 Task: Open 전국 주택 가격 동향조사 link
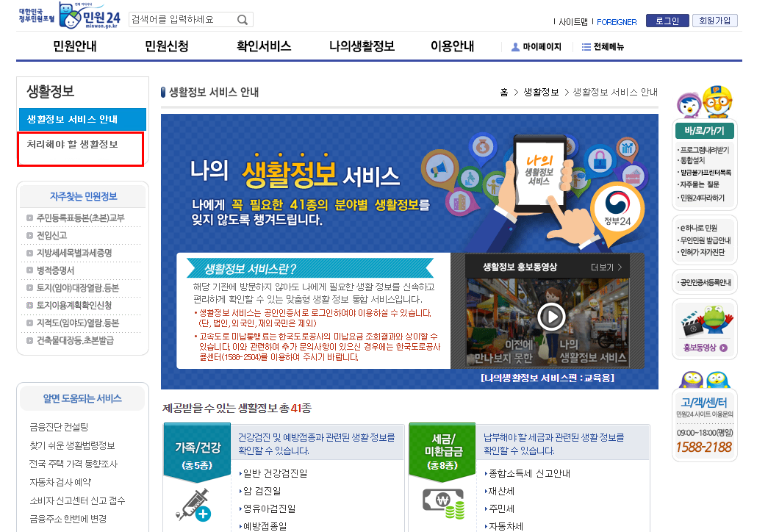[73, 464]
